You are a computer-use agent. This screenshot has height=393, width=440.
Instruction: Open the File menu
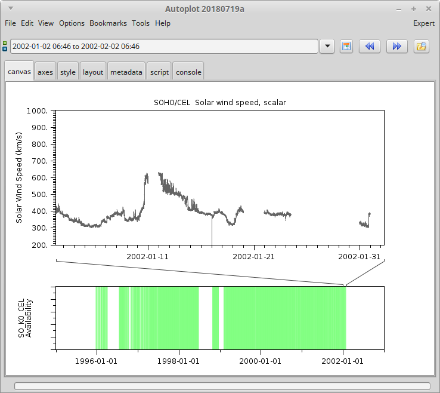10,23
